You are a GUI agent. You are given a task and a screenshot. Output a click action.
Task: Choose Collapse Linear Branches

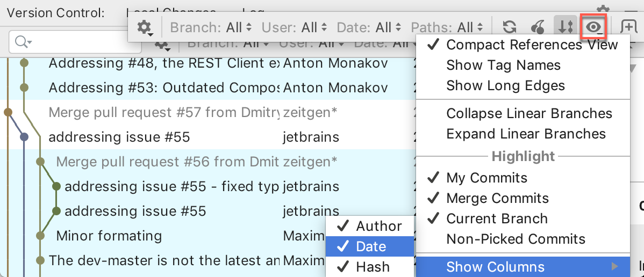(x=523, y=113)
